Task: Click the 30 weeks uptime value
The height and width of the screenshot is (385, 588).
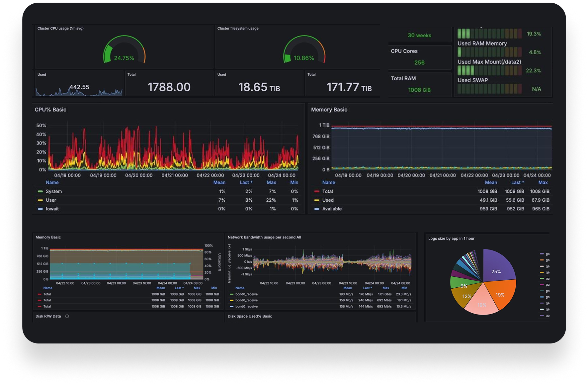Action: (x=419, y=35)
